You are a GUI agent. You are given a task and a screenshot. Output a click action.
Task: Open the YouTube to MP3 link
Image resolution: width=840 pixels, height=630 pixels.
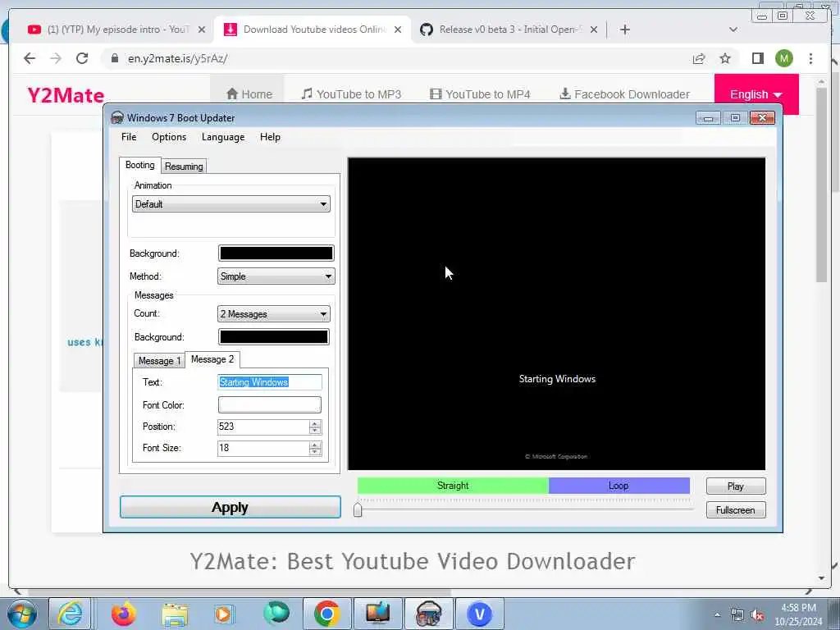351,94
